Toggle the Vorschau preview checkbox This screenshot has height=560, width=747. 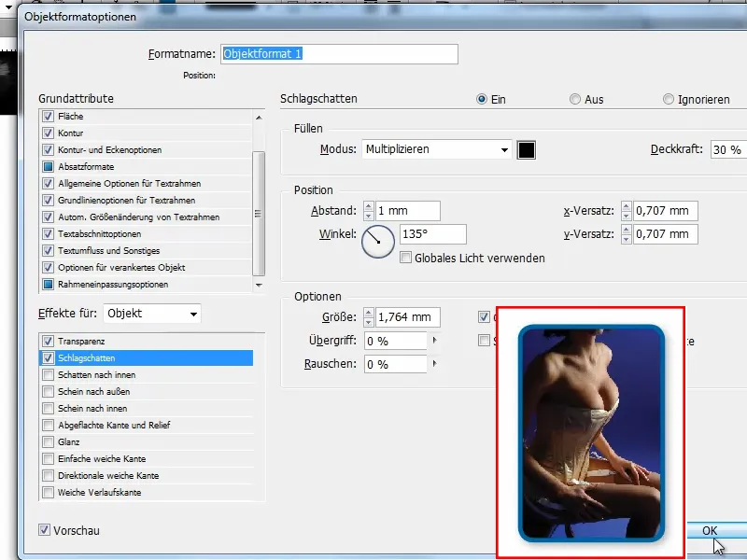pyautogui.click(x=44, y=529)
